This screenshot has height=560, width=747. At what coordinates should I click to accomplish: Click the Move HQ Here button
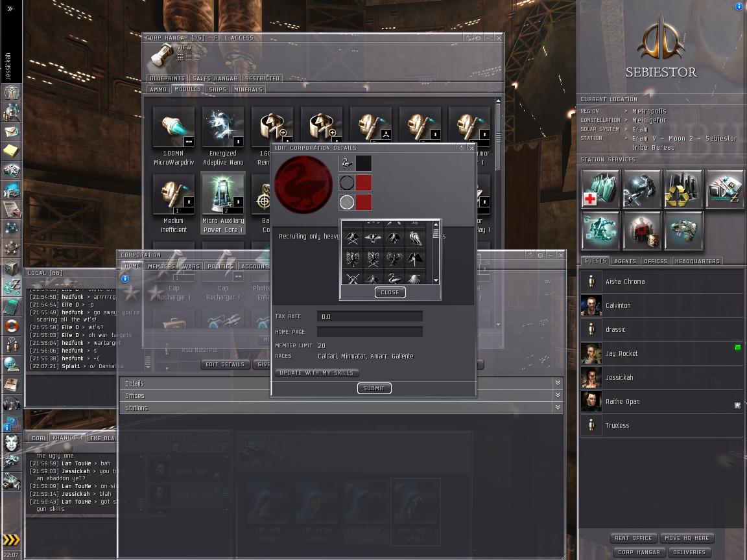(687, 538)
